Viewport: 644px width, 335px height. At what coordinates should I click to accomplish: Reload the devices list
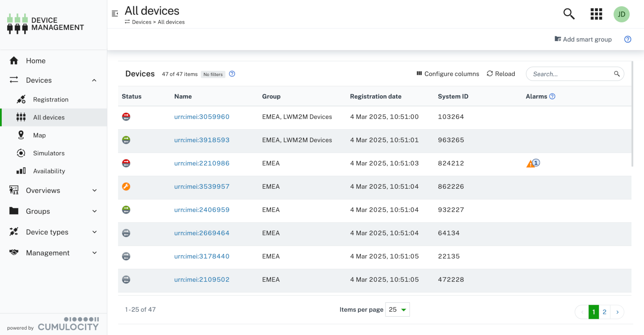pyautogui.click(x=501, y=74)
